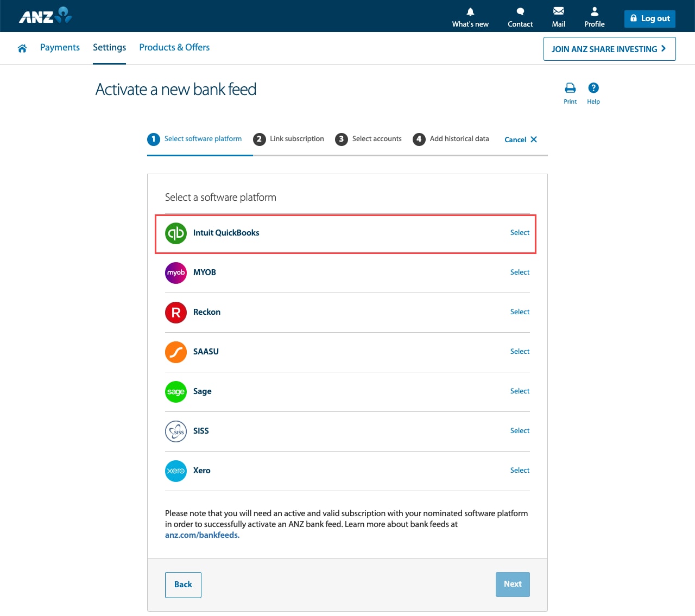The width and height of the screenshot is (695, 616).
Task: Select Intuit QuickBooks platform link
Action: (x=520, y=233)
